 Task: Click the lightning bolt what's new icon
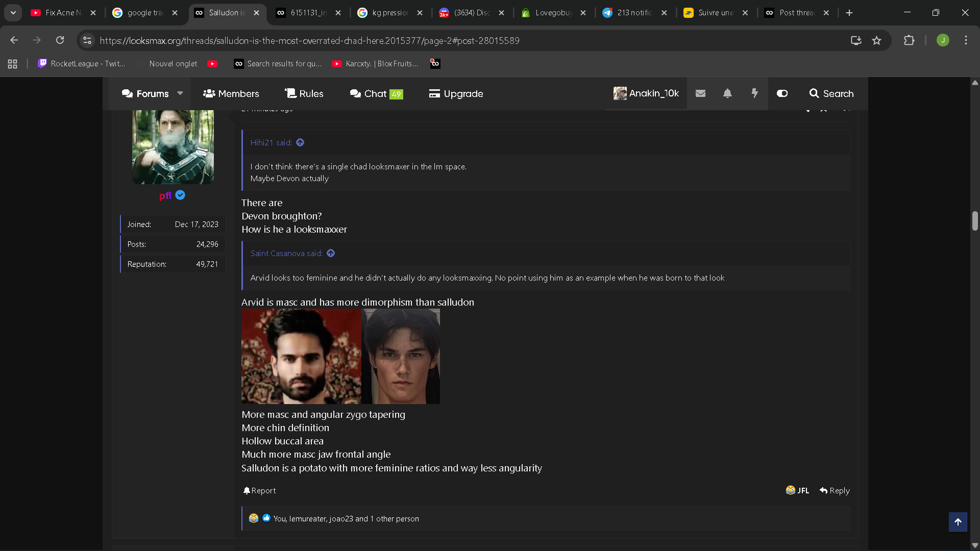tap(754, 93)
